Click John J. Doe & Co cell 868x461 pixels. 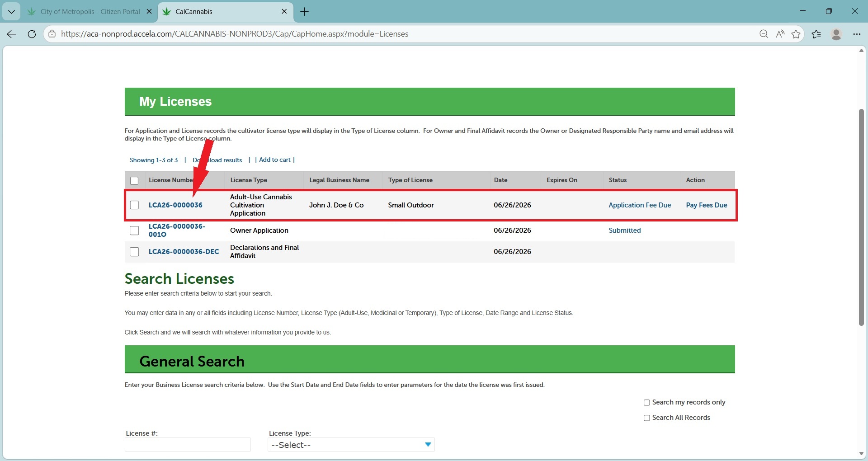336,205
